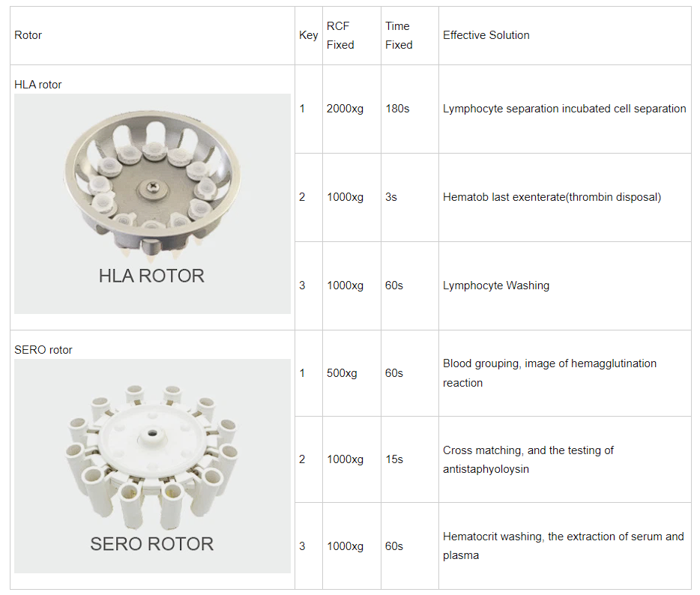Click the 'HLA rotor' text label above image
700x595 pixels.
coord(38,85)
